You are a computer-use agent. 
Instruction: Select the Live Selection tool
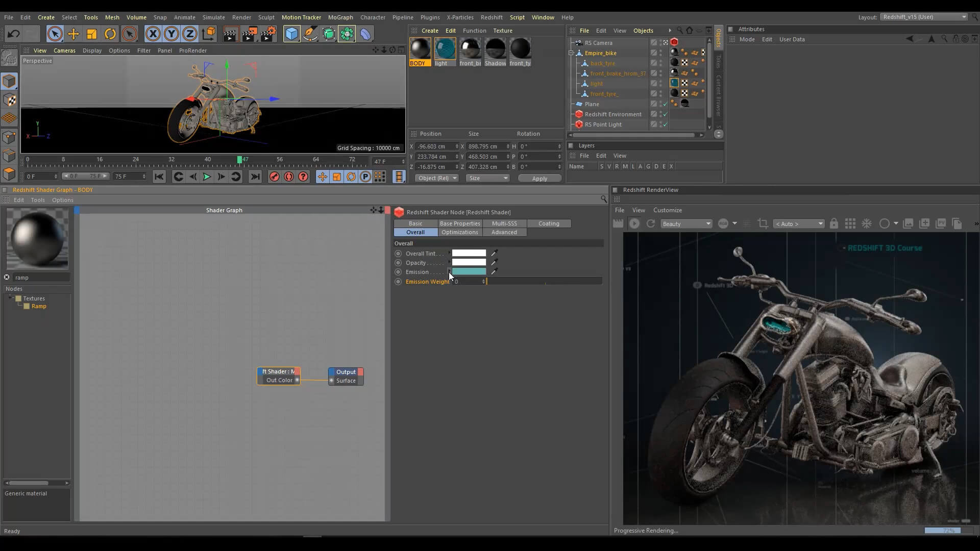(x=55, y=34)
